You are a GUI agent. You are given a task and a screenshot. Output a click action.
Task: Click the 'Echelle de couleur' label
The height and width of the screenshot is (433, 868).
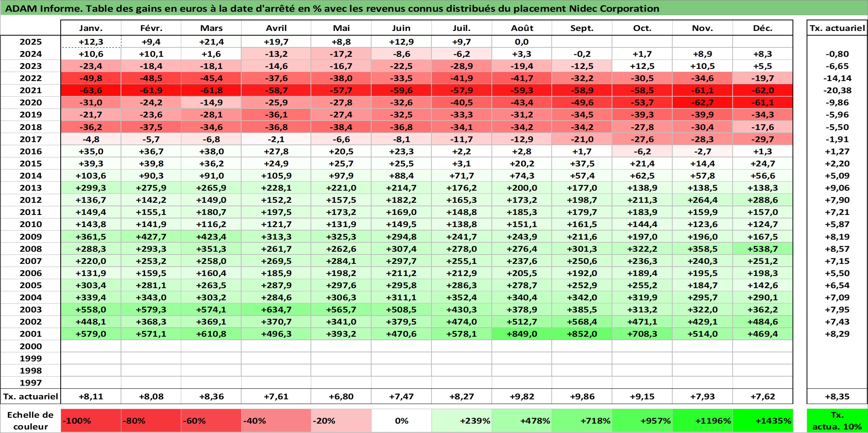click(x=31, y=421)
